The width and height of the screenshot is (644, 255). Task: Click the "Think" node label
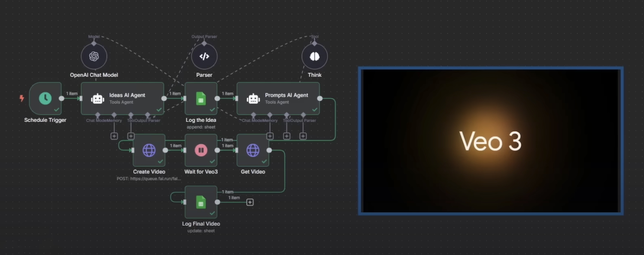[x=315, y=75]
